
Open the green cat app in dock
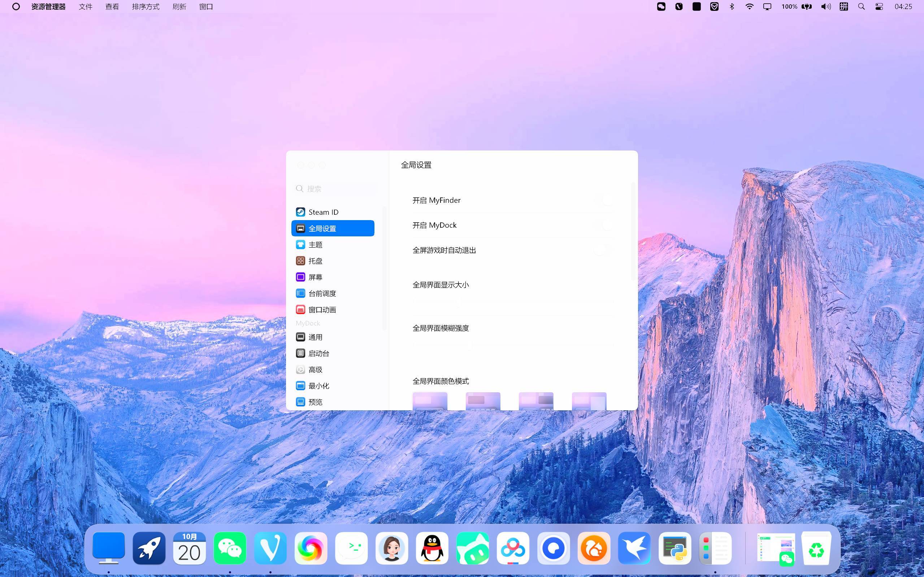473,548
